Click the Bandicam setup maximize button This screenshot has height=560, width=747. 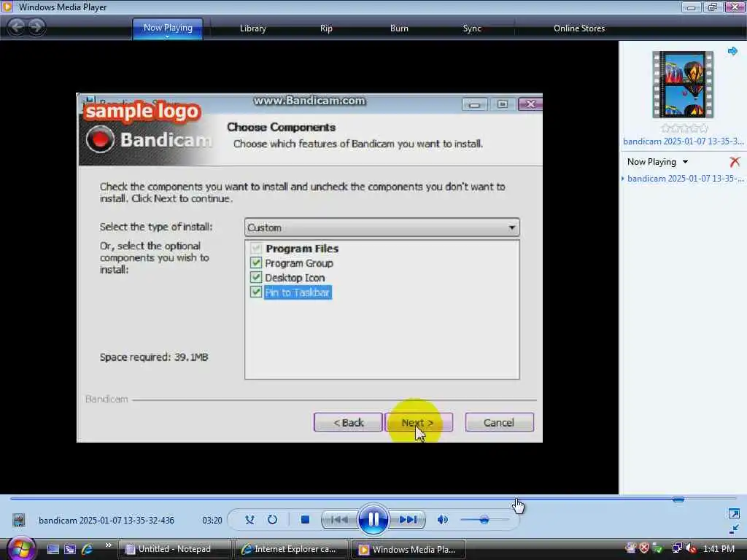click(x=502, y=104)
